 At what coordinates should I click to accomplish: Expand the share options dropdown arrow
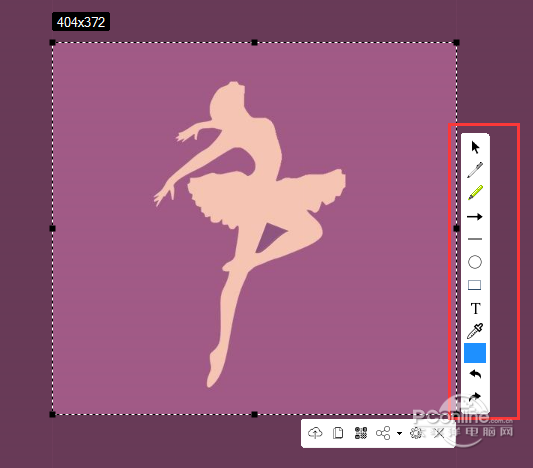tap(399, 433)
